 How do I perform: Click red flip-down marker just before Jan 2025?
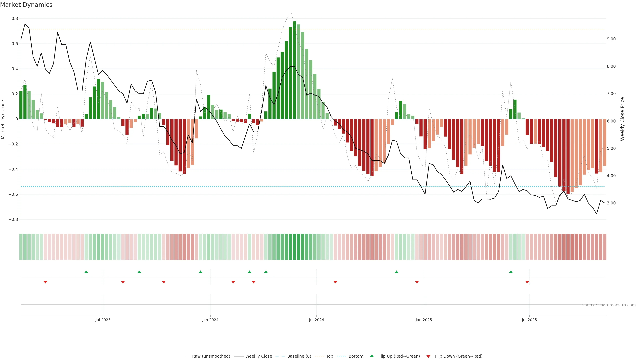(x=417, y=282)
